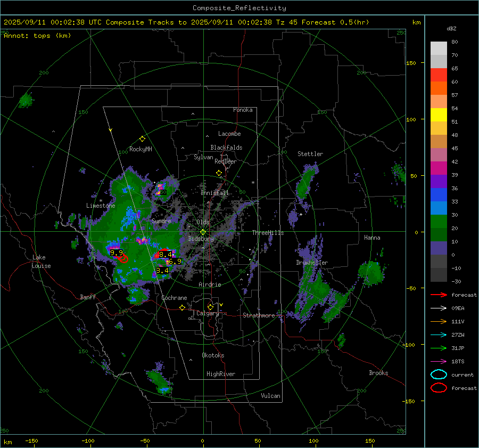Click the bright green 20-30 dBZ swatch
479x448 pixels.
(439, 221)
